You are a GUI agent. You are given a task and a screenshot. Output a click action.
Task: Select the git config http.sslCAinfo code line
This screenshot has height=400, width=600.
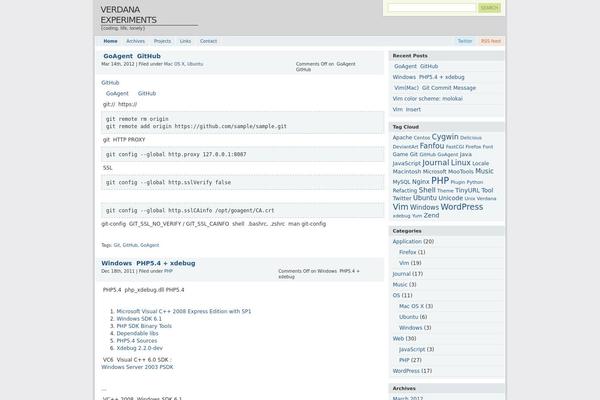coord(190,210)
